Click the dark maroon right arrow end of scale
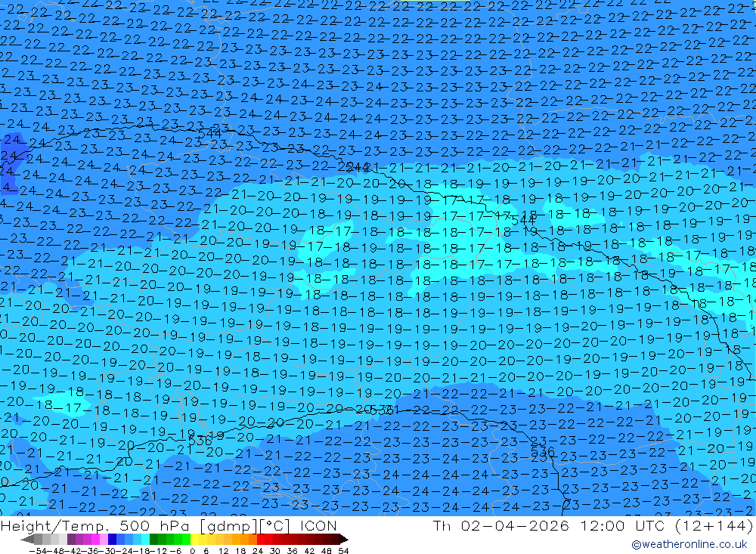This screenshot has width=756, height=554. 344,540
